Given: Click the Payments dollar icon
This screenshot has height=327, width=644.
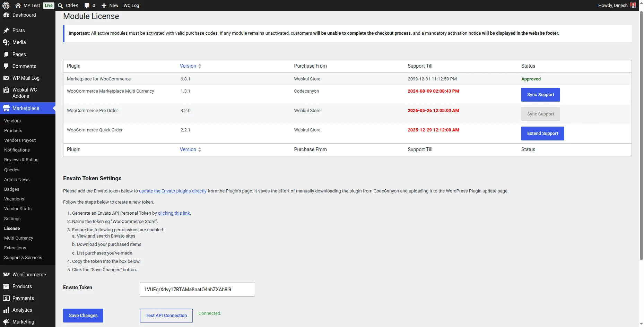Looking at the screenshot, I should [x=6, y=298].
